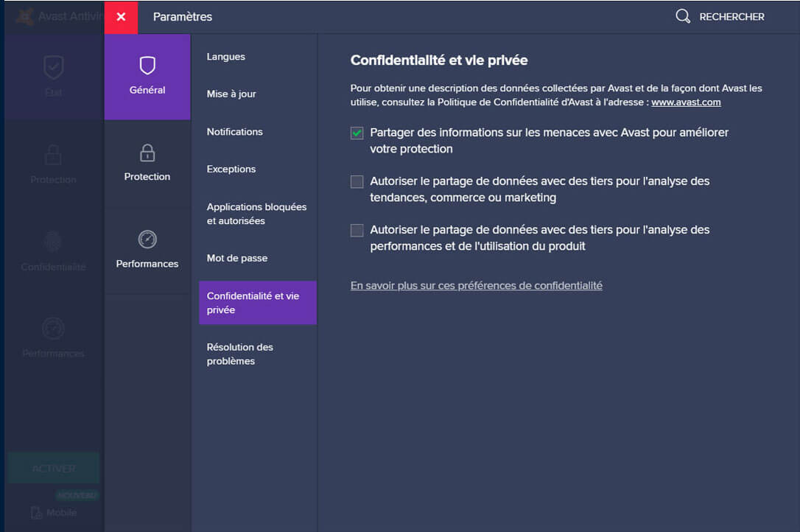The width and height of the screenshot is (800, 532).
Task: Open the www.avast.com privacy policy link
Action: point(686,102)
